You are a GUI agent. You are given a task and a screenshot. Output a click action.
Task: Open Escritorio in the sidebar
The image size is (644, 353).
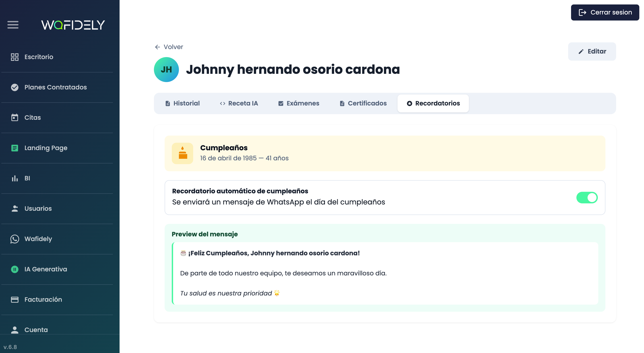(x=57, y=57)
